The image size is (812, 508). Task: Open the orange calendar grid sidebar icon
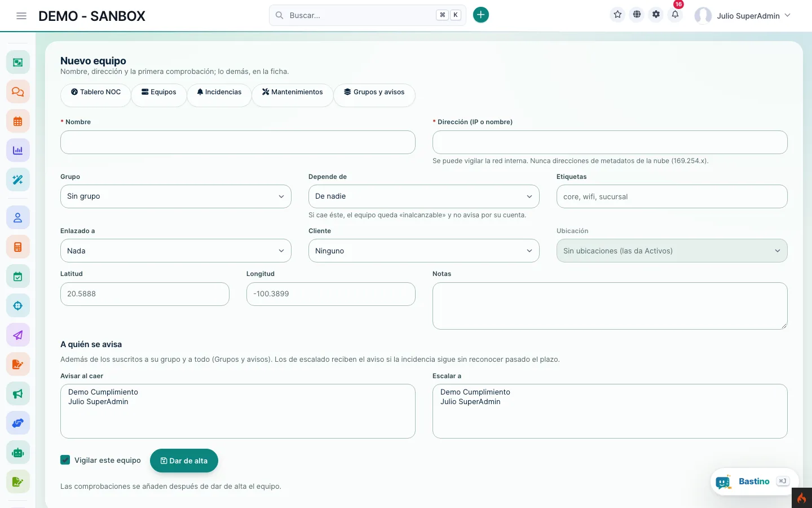coord(18,121)
